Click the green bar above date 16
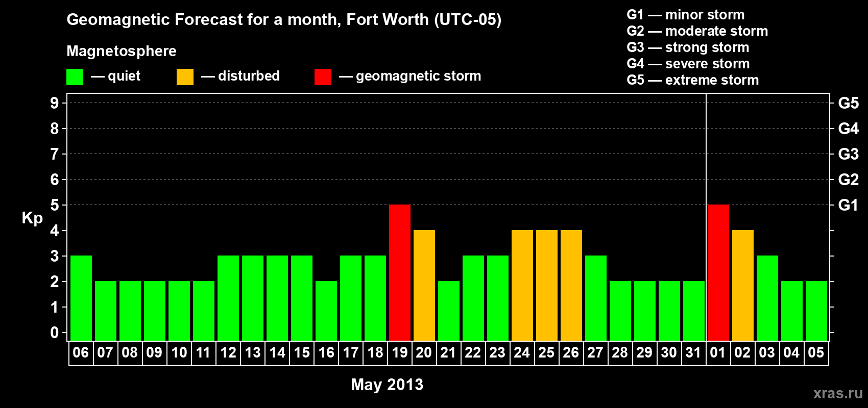 click(x=326, y=311)
